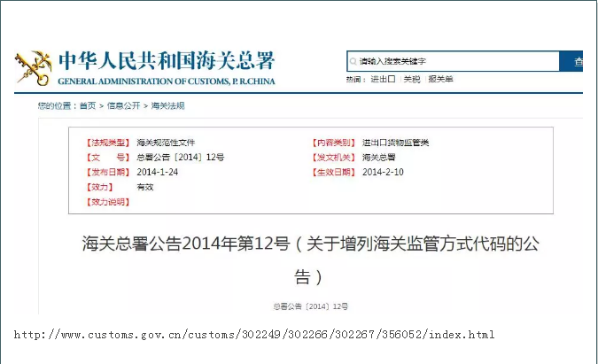Open the hot word 进出口 link

point(383,79)
